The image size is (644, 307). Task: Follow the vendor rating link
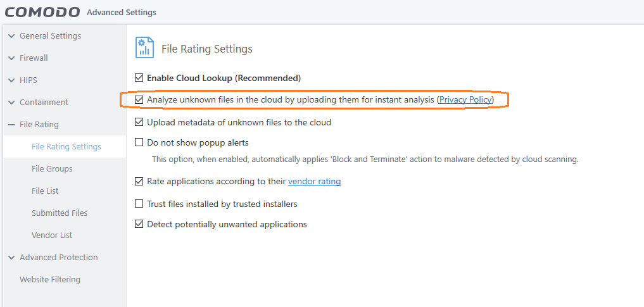[314, 182]
